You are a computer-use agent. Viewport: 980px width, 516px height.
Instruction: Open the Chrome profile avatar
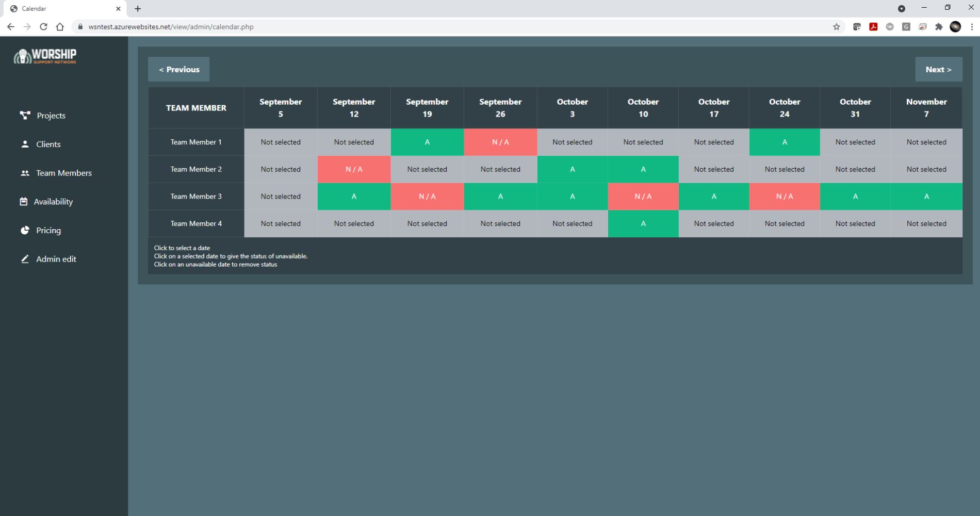pos(955,27)
